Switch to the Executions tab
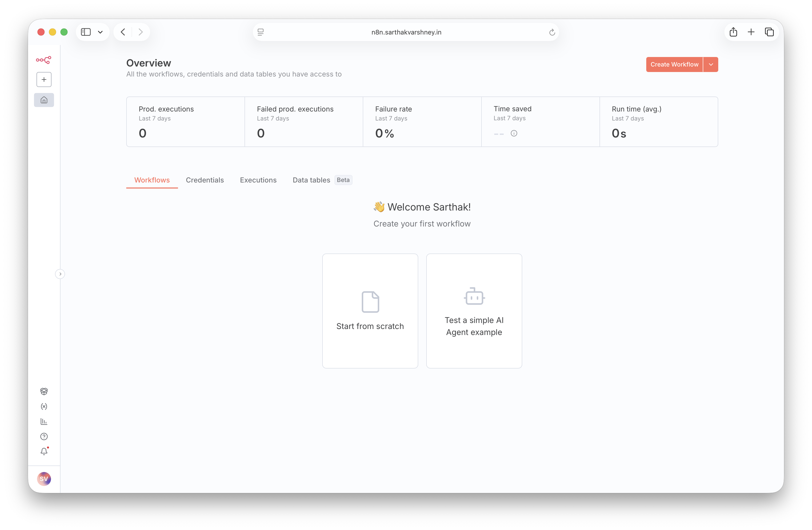Image resolution: width=812 pixels, height=530 pixels. point(258,180)
